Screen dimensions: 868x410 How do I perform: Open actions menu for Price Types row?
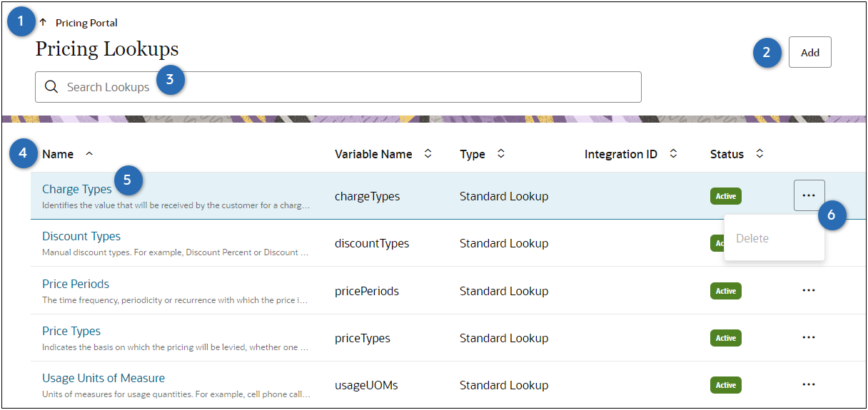point(809,337)
